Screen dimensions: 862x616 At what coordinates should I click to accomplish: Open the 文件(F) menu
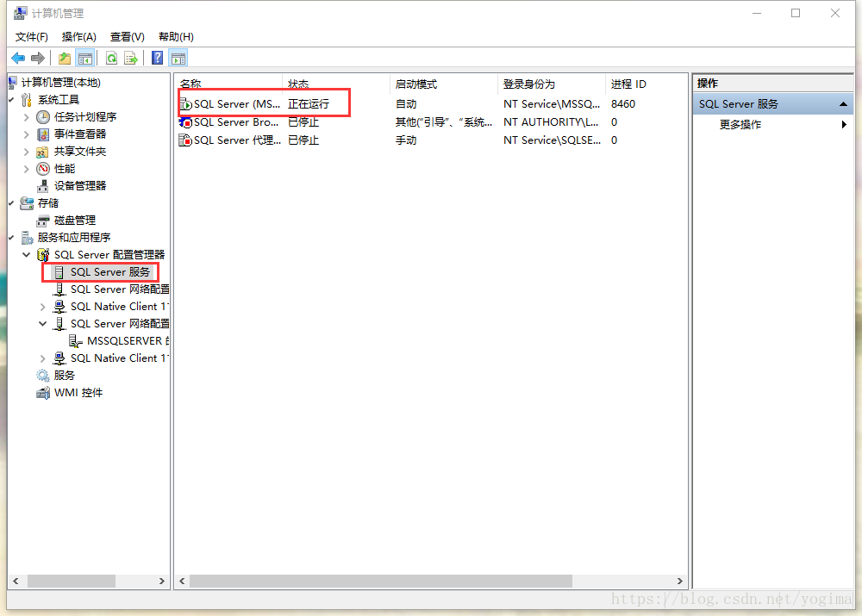[x=31, y=37]
